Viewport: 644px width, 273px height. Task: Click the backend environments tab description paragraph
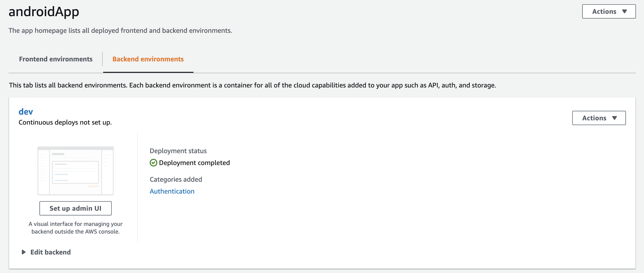pyautogui.click(x=252, y=85)
